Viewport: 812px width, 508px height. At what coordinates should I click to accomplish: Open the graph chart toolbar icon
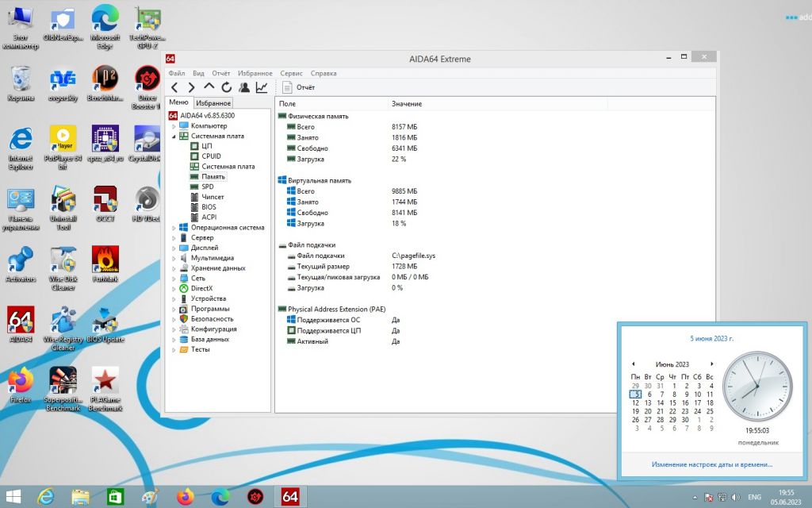click(x=262, y=87)
